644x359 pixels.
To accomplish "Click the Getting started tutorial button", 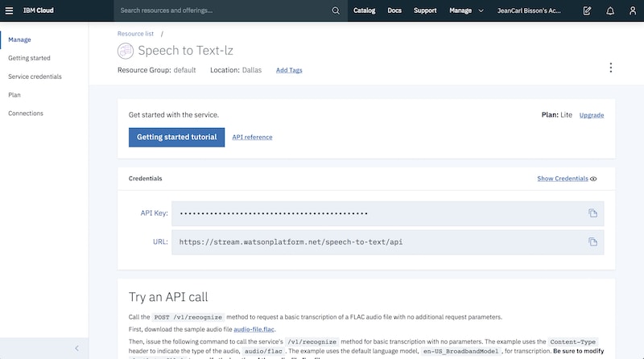I will click(176, 137).
